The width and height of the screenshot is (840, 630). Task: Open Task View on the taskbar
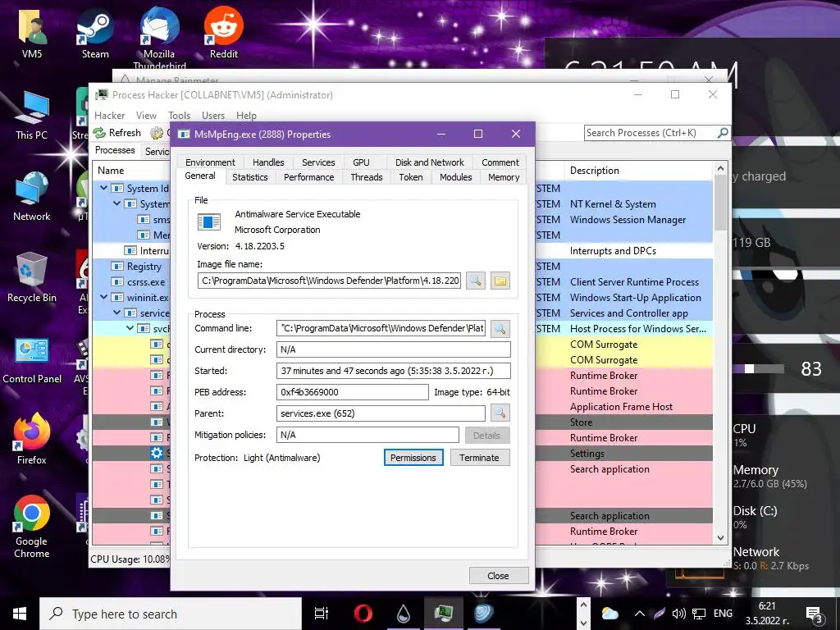coord(322,614)
